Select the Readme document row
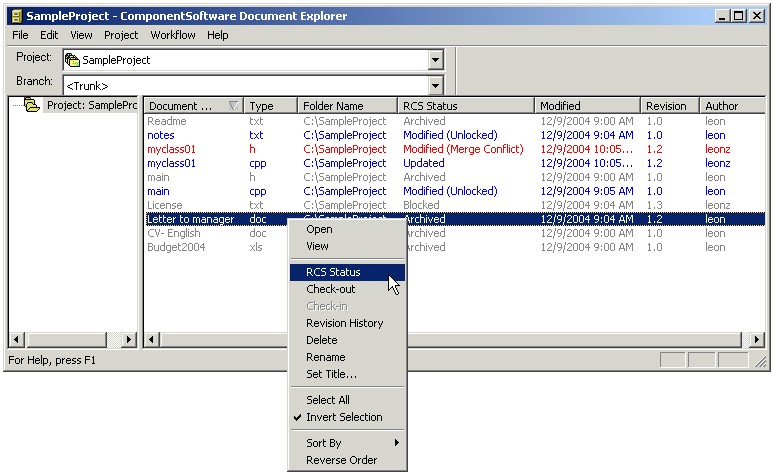Image resolution: width=773 pixels, height=473 pixels. [167, 121]
